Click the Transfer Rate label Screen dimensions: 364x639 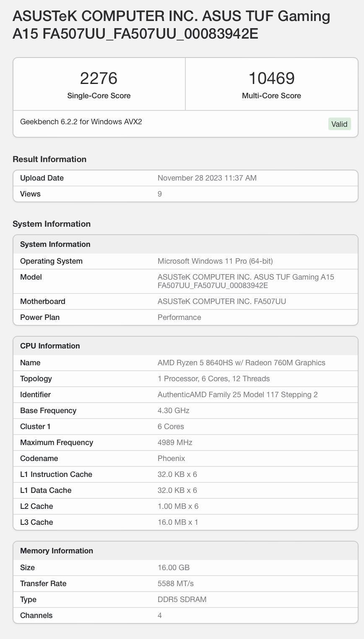coord(43,584)
